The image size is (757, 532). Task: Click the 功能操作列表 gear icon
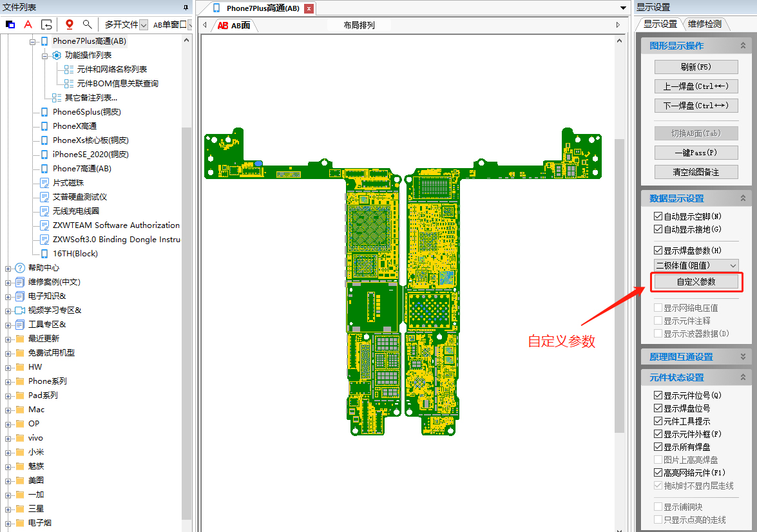tap(57, 55)
